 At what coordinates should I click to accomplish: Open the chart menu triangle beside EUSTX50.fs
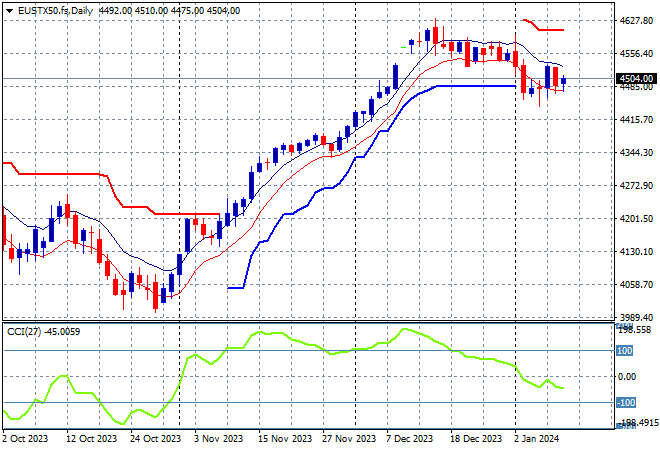pos(7,11)
